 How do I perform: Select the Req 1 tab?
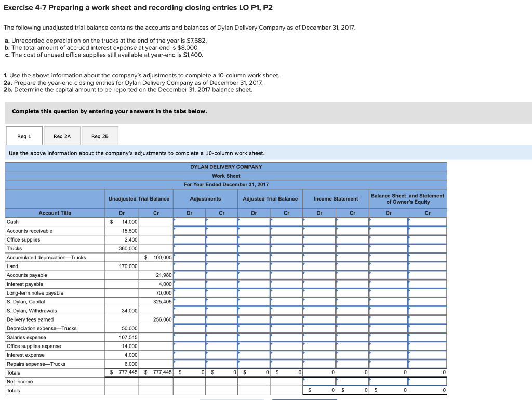tap(23, 136)
